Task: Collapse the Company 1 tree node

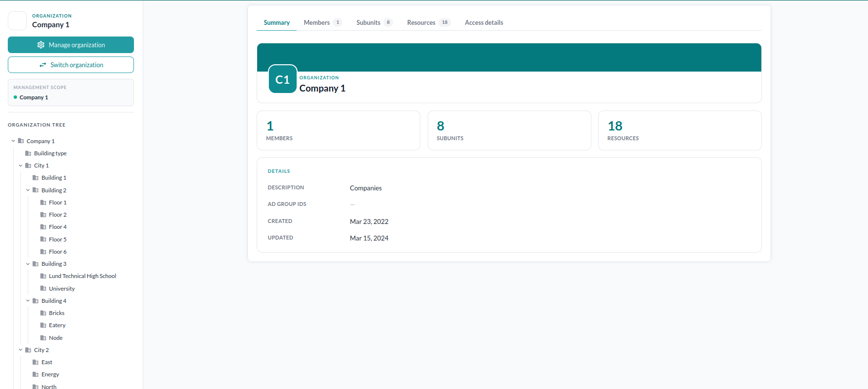Action: click(13, 141)
